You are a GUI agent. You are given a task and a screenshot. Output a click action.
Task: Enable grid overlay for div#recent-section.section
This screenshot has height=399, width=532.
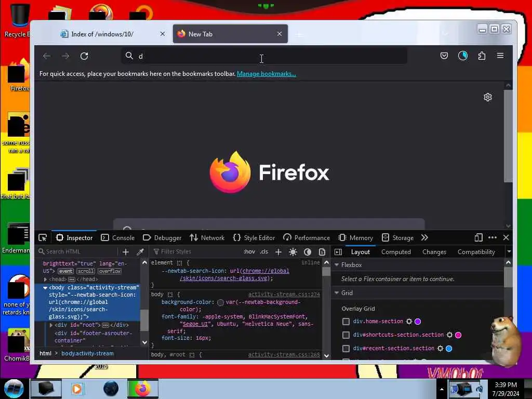pos(345,349)
